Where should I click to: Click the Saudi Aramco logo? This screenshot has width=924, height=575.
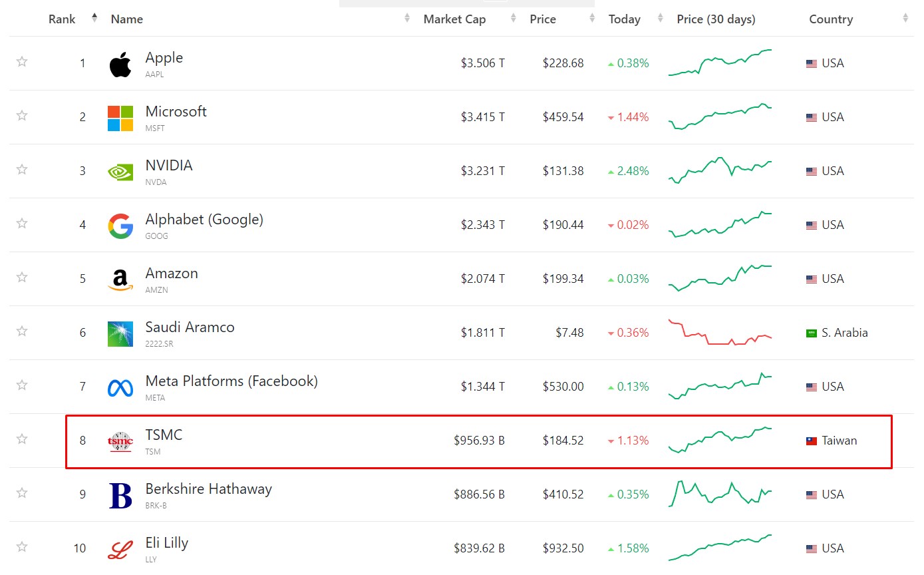(120, 333)
